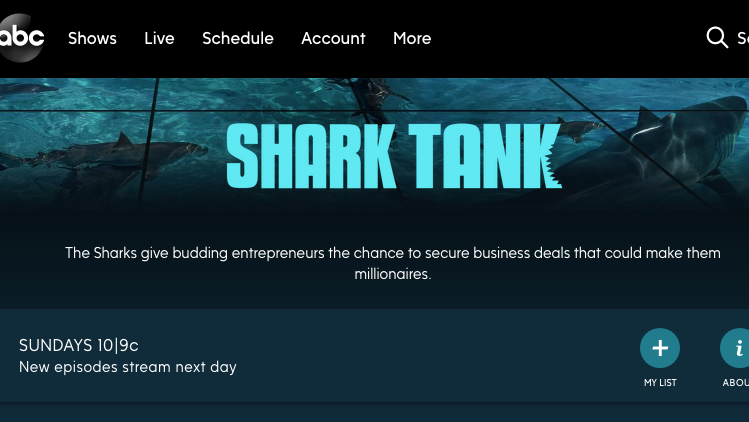Click the ABC logo to go home
The image size is (749, 422).
coord(21,37)
